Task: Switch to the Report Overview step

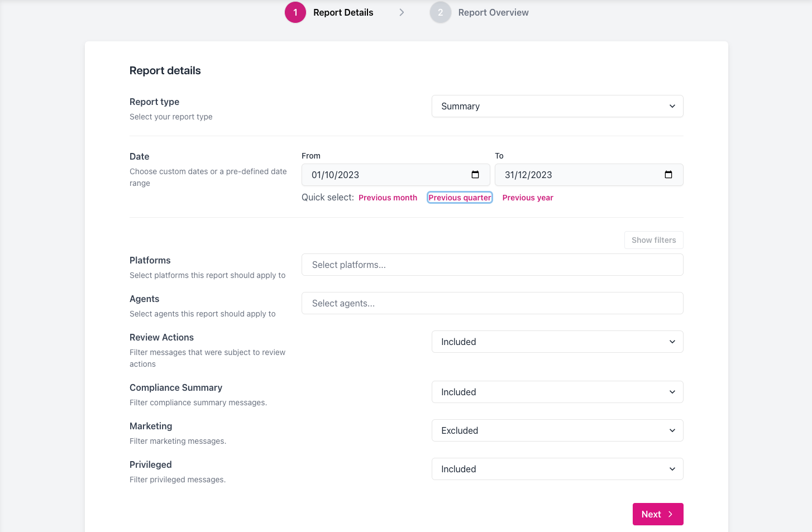Action: coord(493,12)
